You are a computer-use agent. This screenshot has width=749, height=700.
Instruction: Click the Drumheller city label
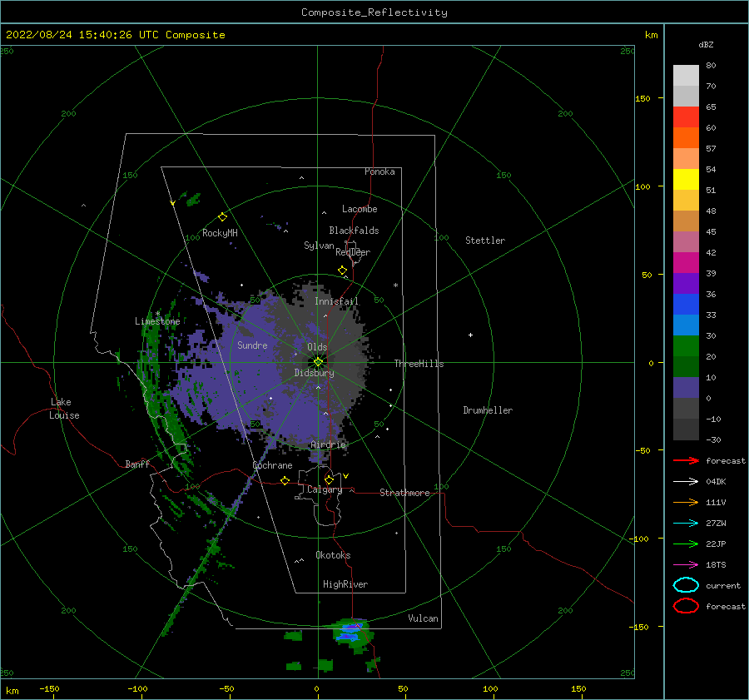[x=488, y=410]
